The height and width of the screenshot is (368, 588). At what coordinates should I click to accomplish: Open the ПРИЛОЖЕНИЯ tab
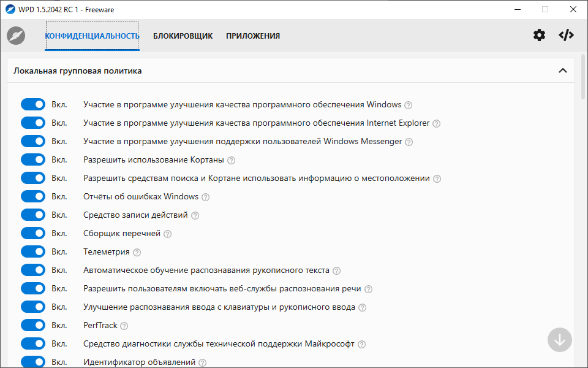[x=253, y=36]
